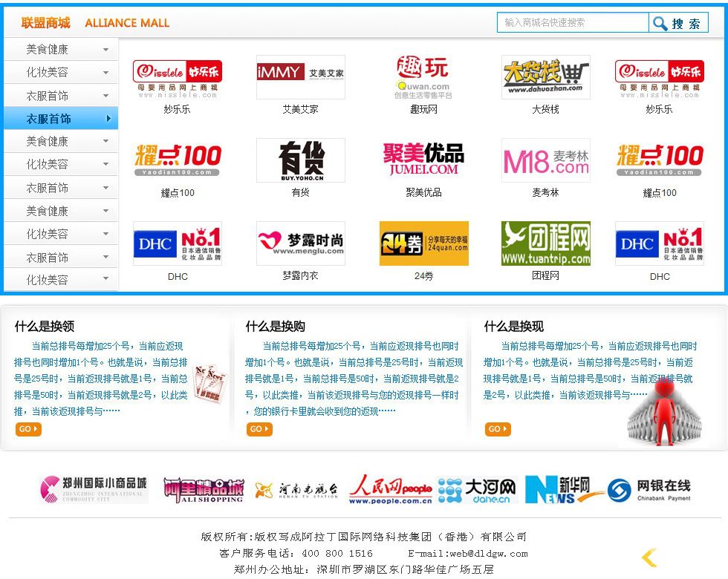Screen dimensions: 728x579
Task: Focus the mall name quick search field
Action: pyautogui.click(x=573, y=23)
